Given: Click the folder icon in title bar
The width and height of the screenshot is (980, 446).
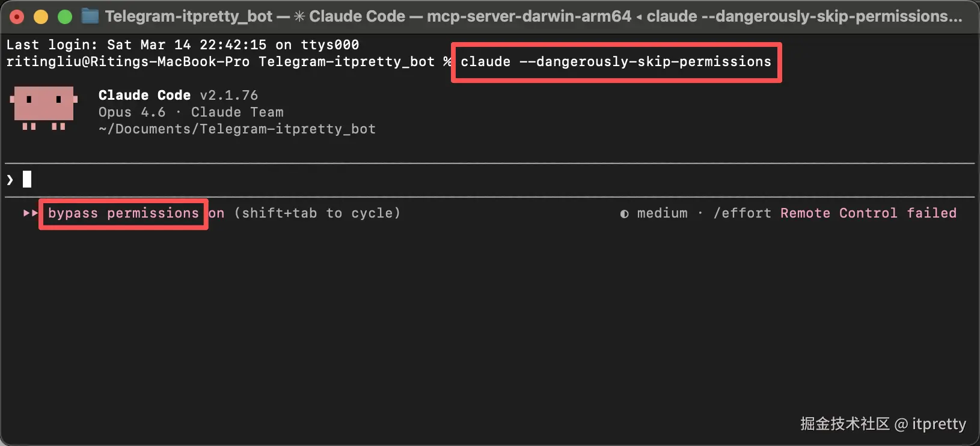Looking at the screenshot, I should point(90,16).
